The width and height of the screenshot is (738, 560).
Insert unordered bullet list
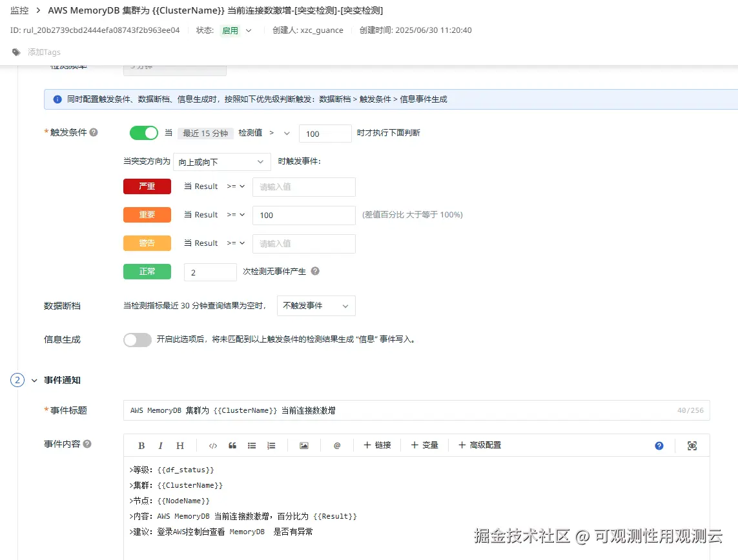click(252, 446)
